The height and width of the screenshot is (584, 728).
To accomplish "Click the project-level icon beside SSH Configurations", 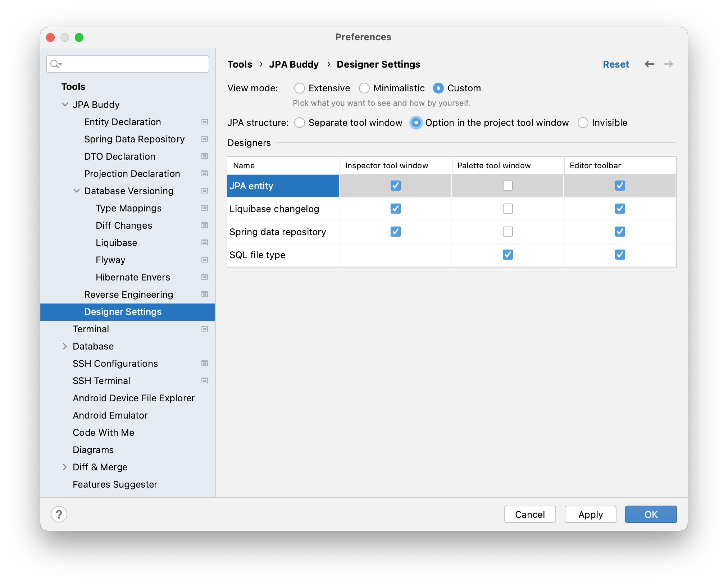I will click(x=205, y=364).
